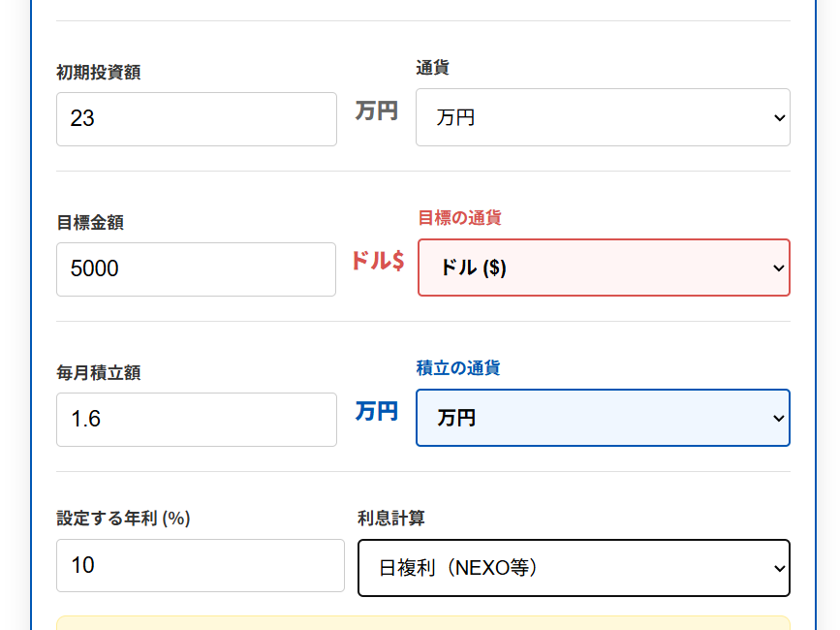
Task: Click the red 目標の通貨 label
Action: click(459, 218)
